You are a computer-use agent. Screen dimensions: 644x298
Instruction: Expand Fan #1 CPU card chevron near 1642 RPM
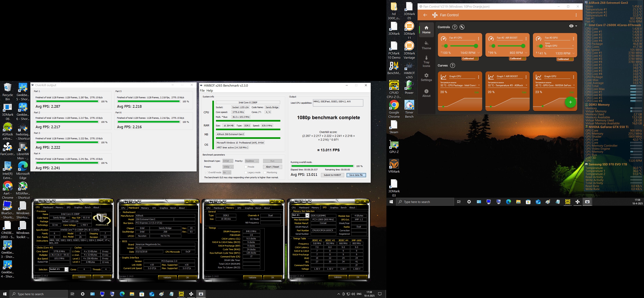479,53
